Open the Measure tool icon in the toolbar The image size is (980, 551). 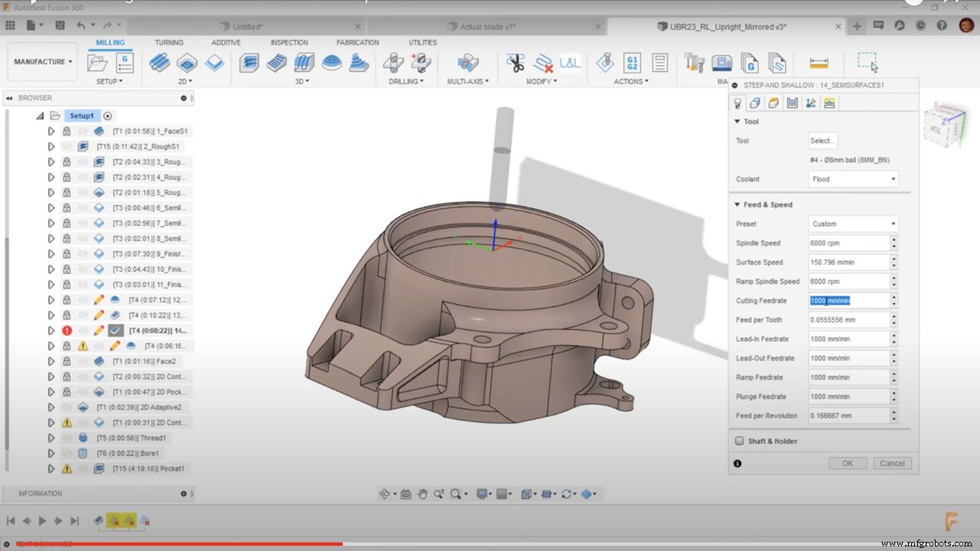pyautogui.click(x=819, y=63)
